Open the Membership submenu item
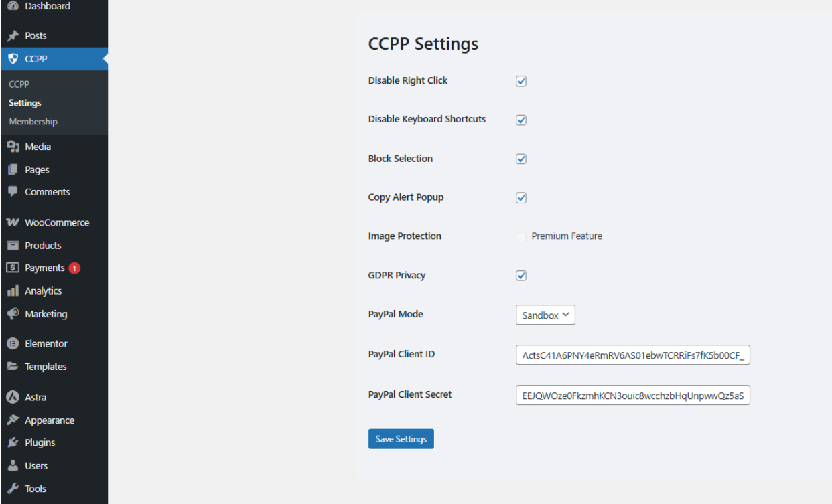Viewport: 832px width, 504px height. 33,122
